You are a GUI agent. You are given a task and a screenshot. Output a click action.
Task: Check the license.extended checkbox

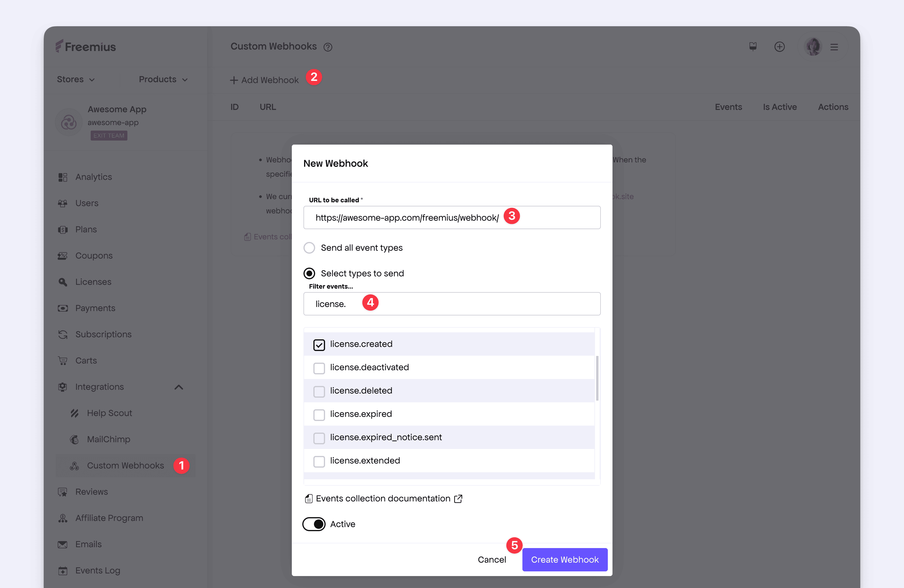[319, 461]
